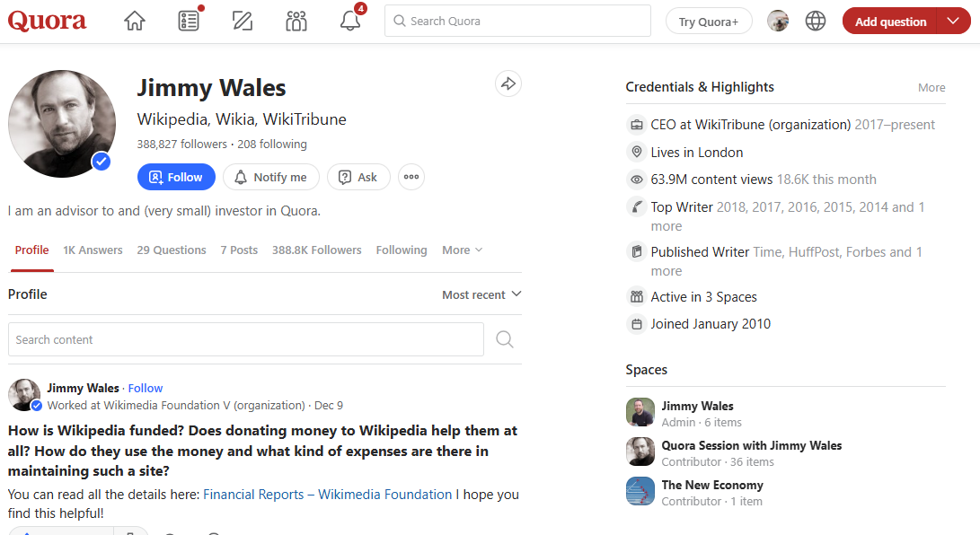Open the Most recent sort dropdown
This screenshot has height=535, width=980.
(481, 294)
